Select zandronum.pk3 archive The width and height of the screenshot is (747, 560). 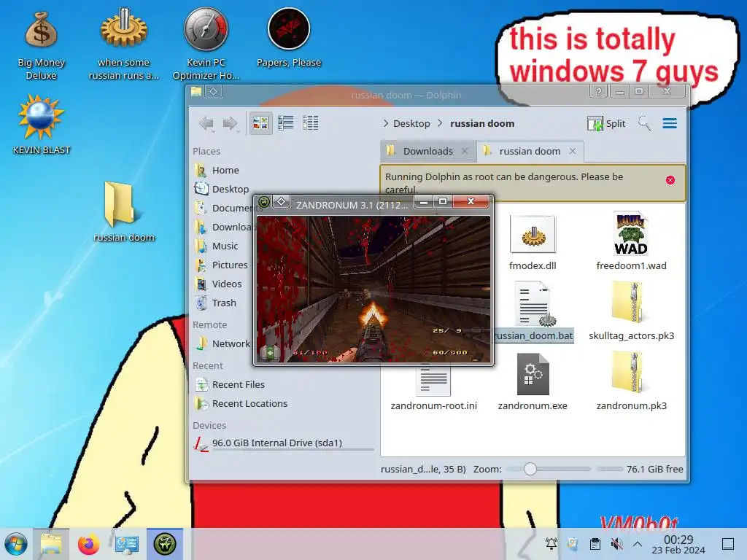coord(631,381)
